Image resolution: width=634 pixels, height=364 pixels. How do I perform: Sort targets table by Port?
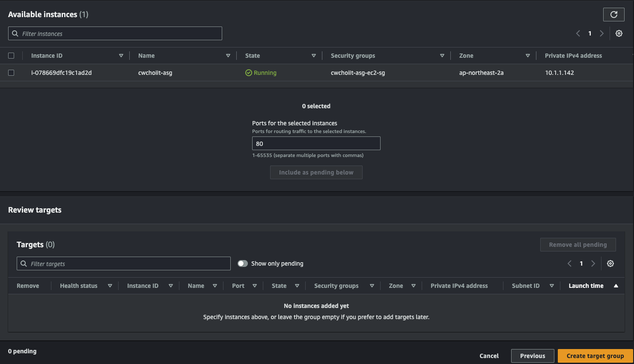point(255,286)
